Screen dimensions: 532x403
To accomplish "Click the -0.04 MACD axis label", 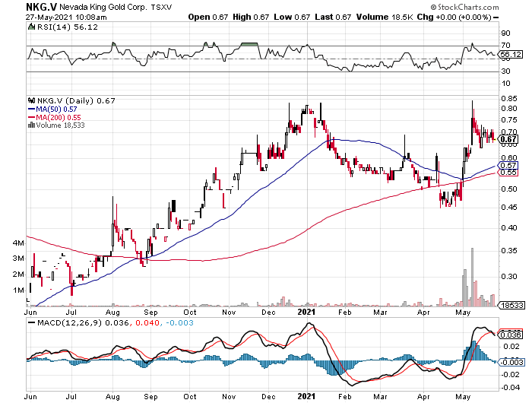I will 510,387.
